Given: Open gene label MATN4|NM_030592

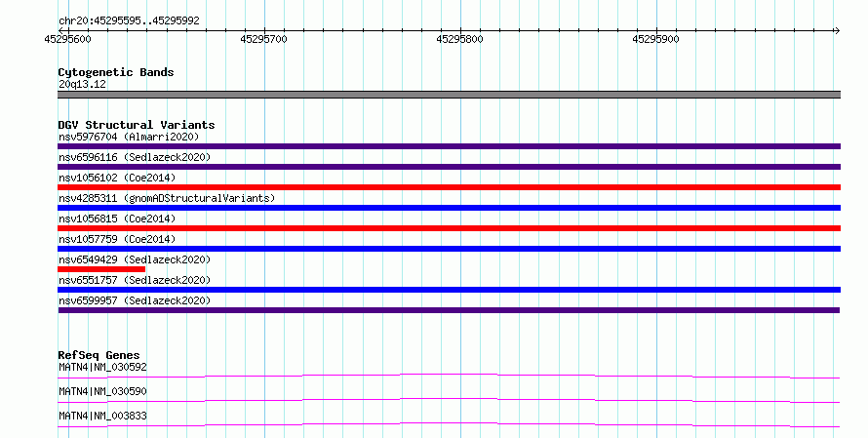Looking at the screenshot, I should 102,367.
